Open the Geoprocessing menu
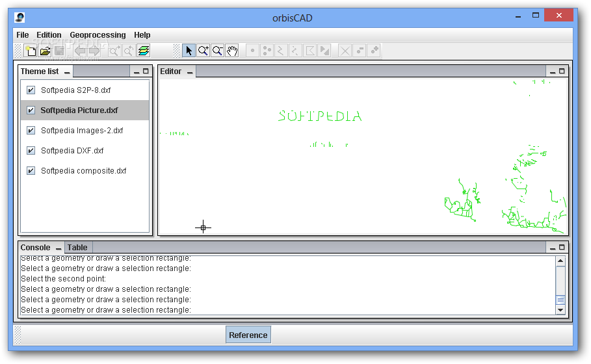591x364 pixels. click(x=98, y=35)
